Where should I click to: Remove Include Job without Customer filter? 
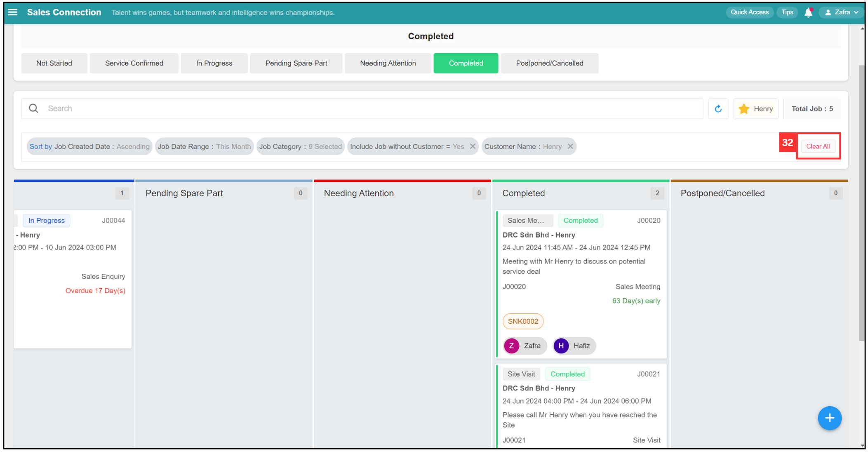pyautogui.click(x=473, y=146)
